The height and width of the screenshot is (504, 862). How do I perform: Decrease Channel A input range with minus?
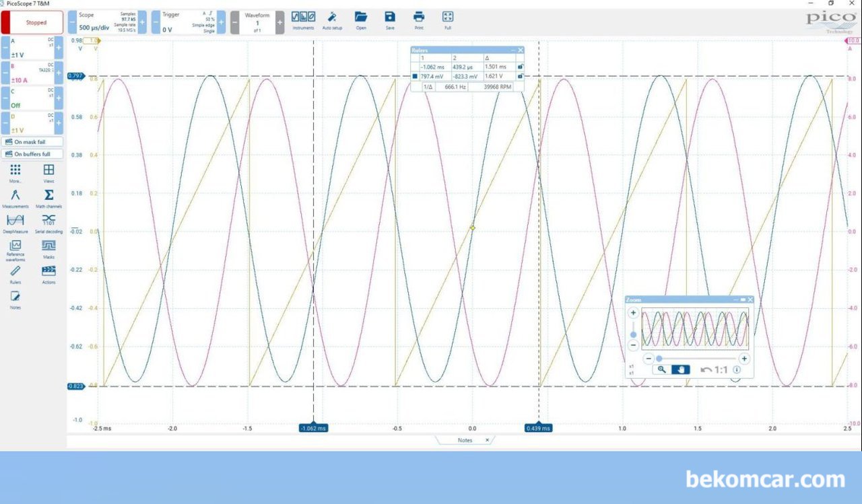(5, 48)
